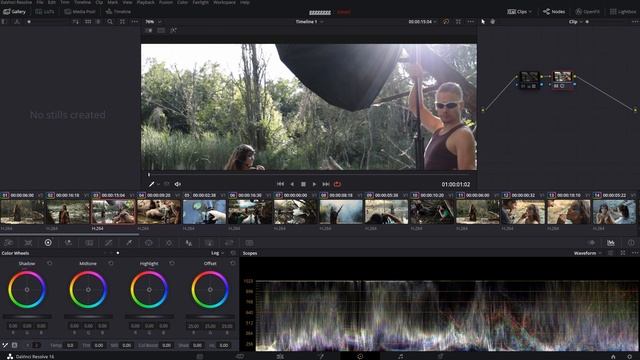Screen dimensions: 640x360
Task: Open the Blur palette
Action: pos(189,243)
